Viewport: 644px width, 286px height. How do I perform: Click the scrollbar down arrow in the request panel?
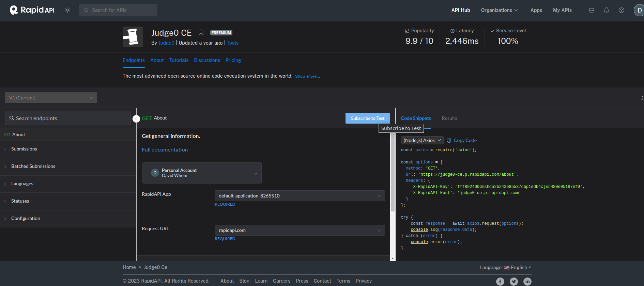393,258
